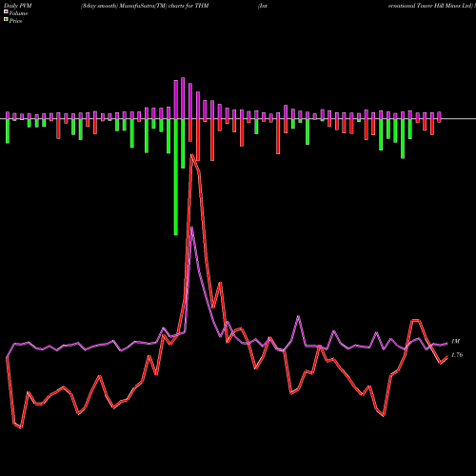Click the 'Daily PVM' title text
The image size is (476, 476).
point(18,6)
